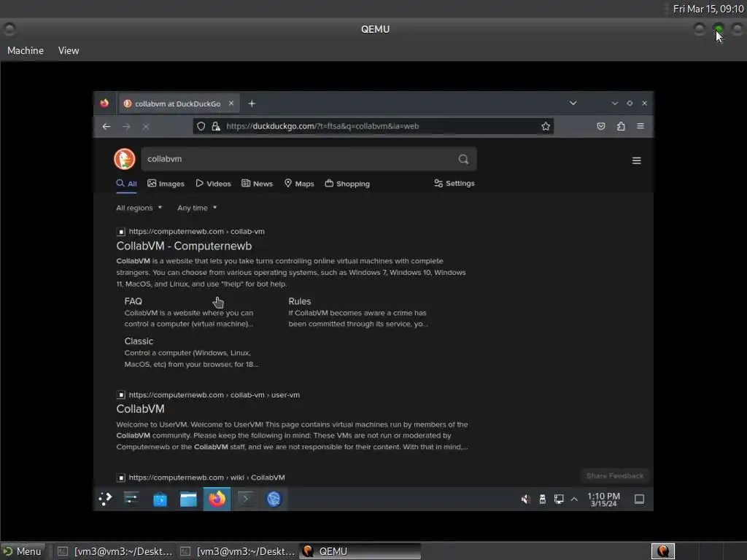Viewport: 747px width, 560px height.
Task: Click the computernewb.com wiki CollabVM URL
Action: coord(206,477)
